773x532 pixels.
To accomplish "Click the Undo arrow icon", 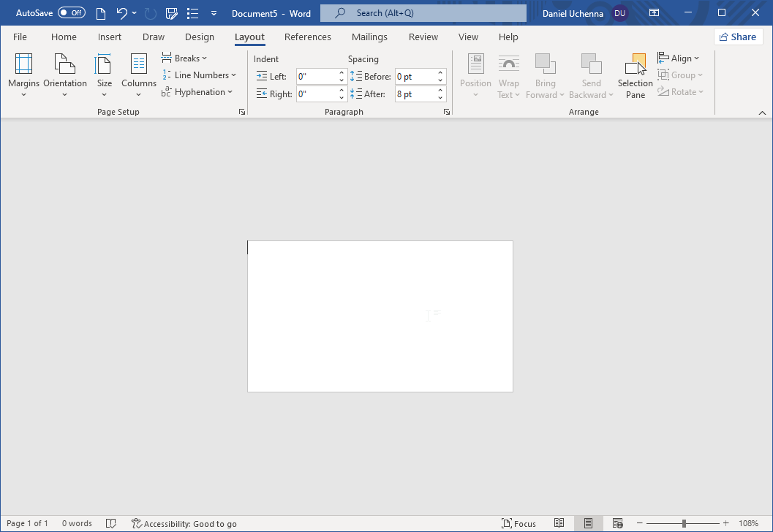I will (x=121, y=13).
